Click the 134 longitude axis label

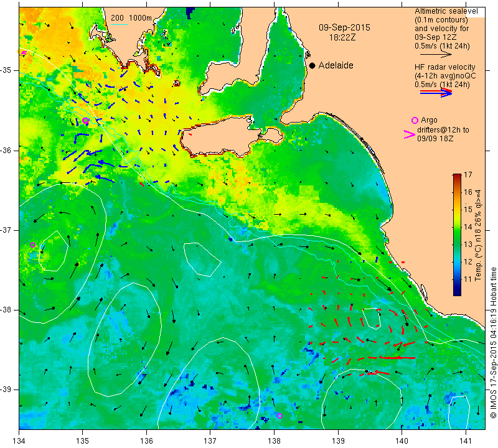point(19,441)
